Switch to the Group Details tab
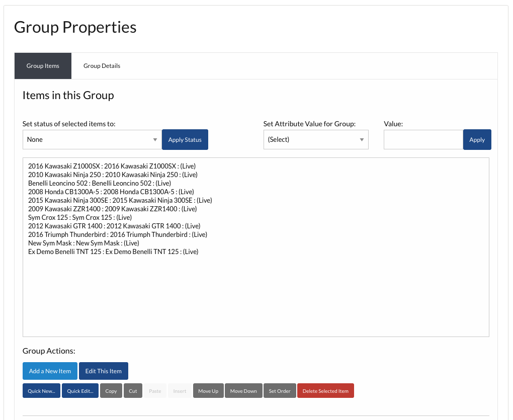The height and width of the screenshot is (420, 513). (x=102, y=66)
